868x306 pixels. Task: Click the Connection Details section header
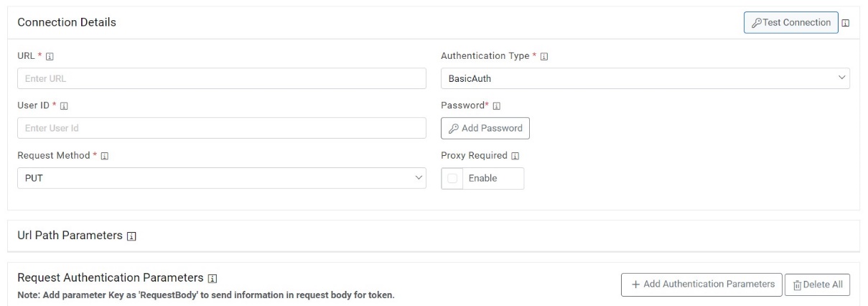point(67,23)
